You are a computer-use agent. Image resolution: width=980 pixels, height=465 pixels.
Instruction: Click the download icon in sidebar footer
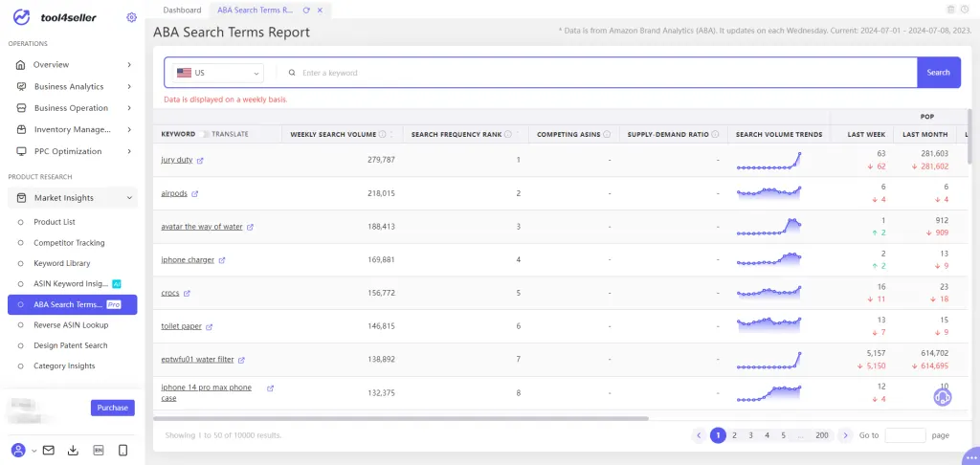tap(73, 450)
